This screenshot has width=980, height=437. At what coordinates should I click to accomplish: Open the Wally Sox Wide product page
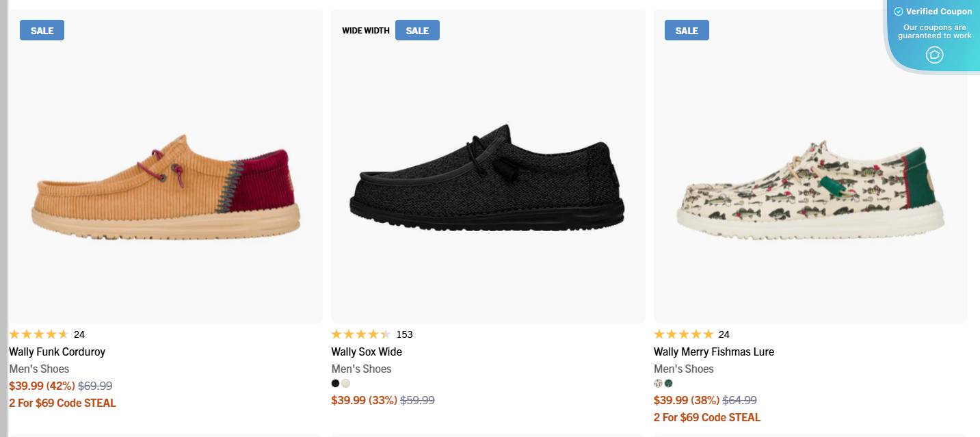click(367, 352)
